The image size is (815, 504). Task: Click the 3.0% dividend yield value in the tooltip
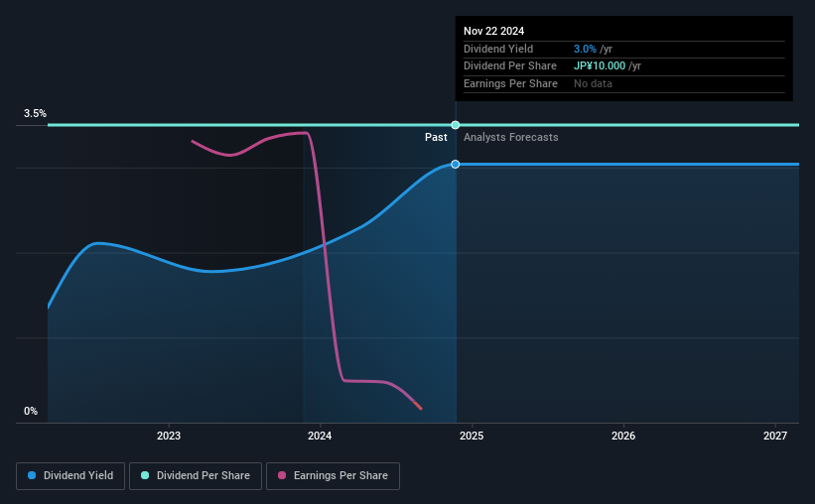click(x=585, y=49)
